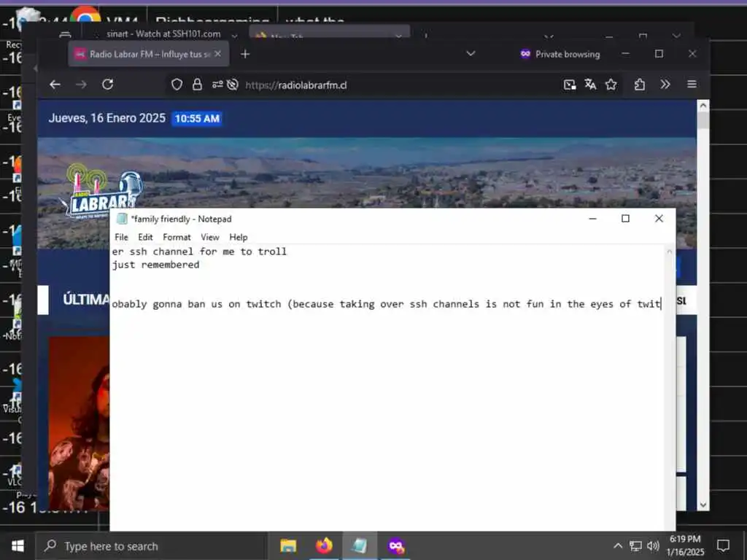Open Firefox from the taskbar
Screen dimensions: 747x560
(324, 545)
